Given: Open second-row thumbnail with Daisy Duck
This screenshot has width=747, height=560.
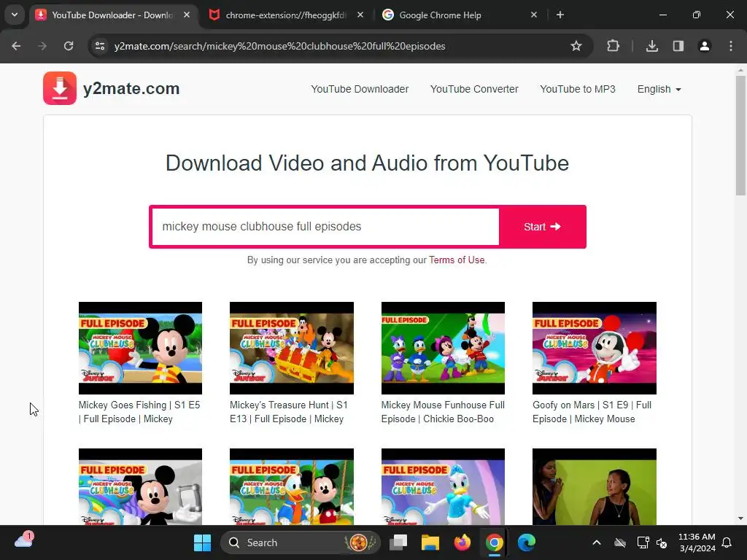Looking at the screenshot, I should 443,486.
